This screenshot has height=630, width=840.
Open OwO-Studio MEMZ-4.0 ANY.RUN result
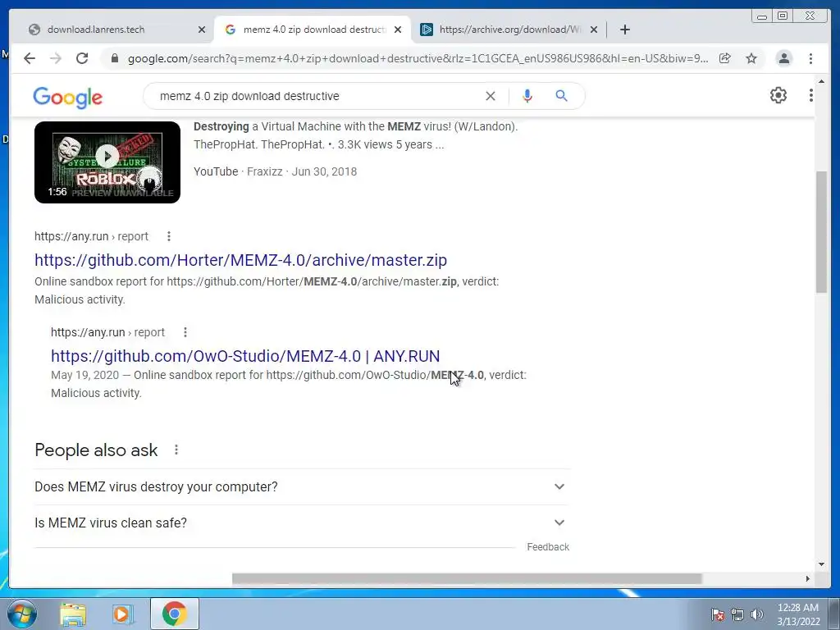(245, 356)
